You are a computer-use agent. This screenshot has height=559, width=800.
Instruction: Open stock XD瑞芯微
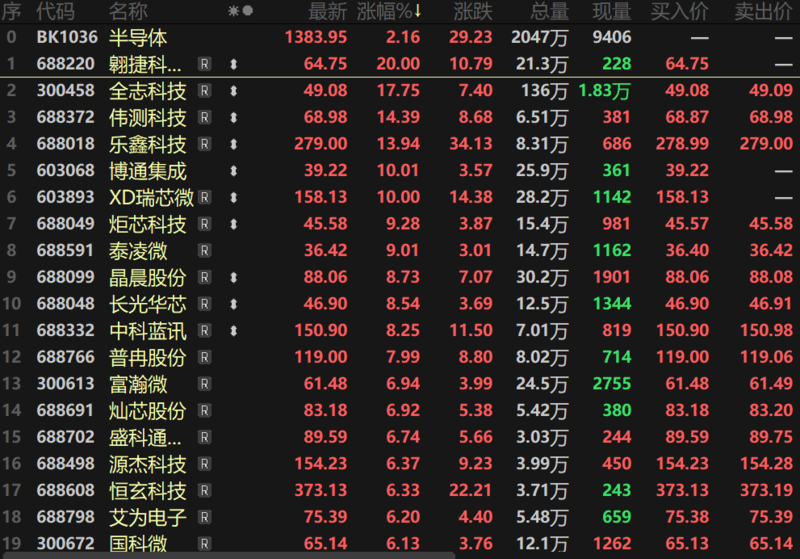click(x=152, y=197)
